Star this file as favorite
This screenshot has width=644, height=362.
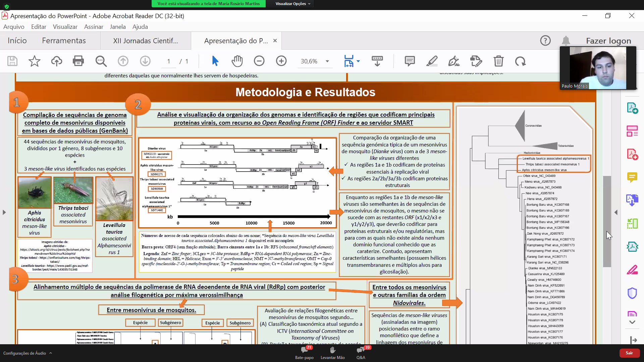point(34,61)
